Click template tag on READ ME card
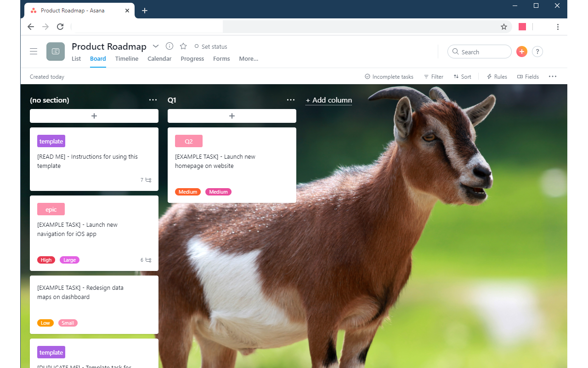 51,141
